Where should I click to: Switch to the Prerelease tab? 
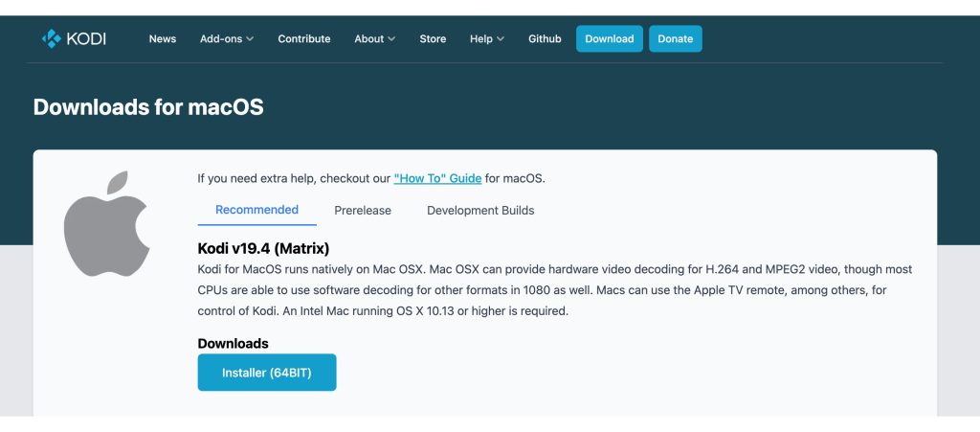[x=363, y=211]
